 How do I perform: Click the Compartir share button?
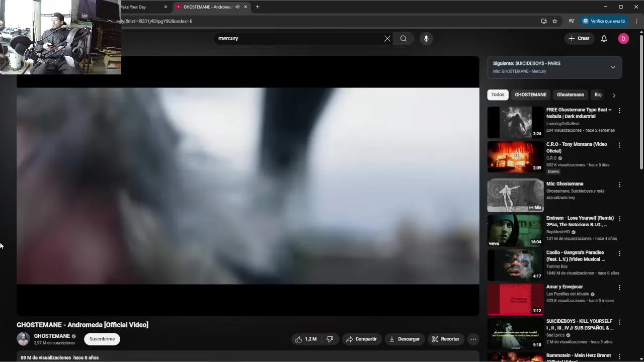[361, 339]
